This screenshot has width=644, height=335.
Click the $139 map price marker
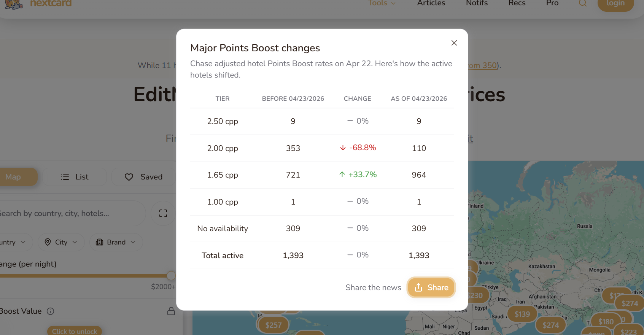click(x=522, y=314)
